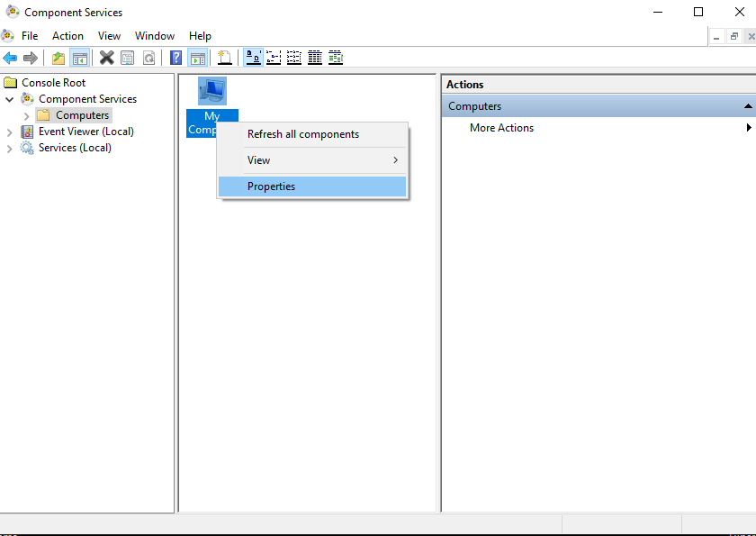The height and width of the screenshot is (536, 756).
Task: Select the Detail view toolbar icon
Action: (x=315, y=58)
